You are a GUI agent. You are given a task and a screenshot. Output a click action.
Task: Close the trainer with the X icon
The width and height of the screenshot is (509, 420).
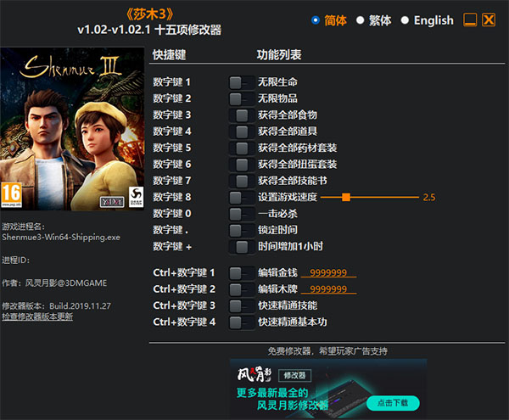[488, 20]
